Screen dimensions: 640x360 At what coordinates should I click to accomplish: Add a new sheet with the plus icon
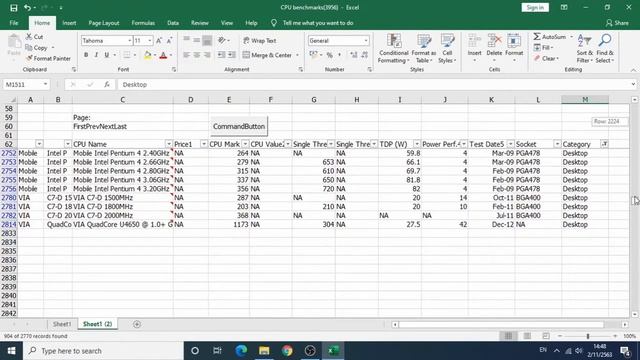click(137, 324)
